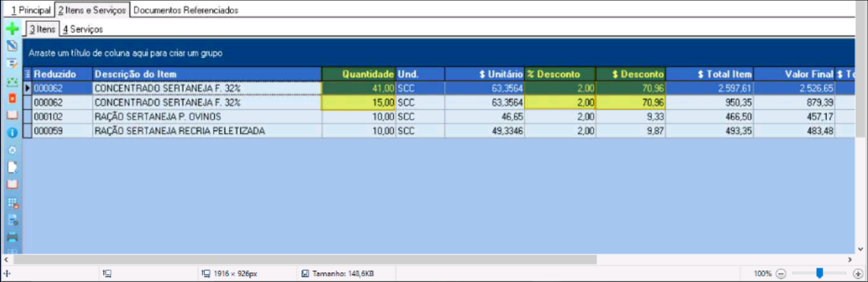868x282 pixels.
Task: Click the book icon below the white document icon
Action: 12,185
